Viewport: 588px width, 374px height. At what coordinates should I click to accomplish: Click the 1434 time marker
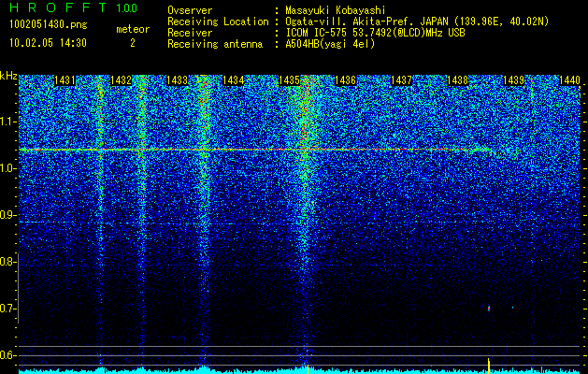click(x=234, y=80)
